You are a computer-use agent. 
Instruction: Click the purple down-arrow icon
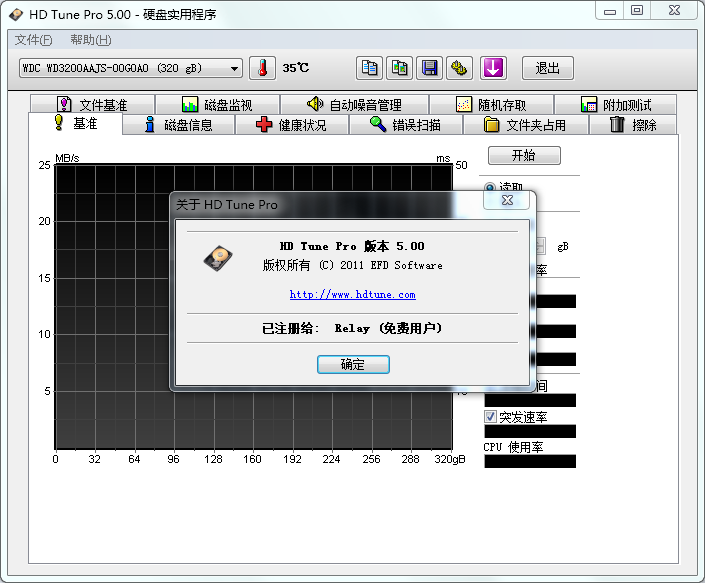493,68
